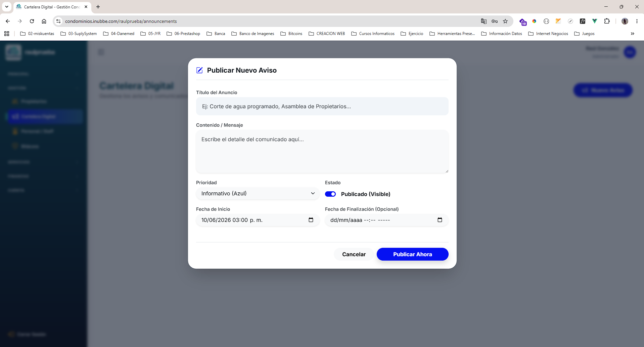Image resolution: width=644 pixels, height=347 pixels.
Task: Click the Cancelar button
Action: pos(354,254)
